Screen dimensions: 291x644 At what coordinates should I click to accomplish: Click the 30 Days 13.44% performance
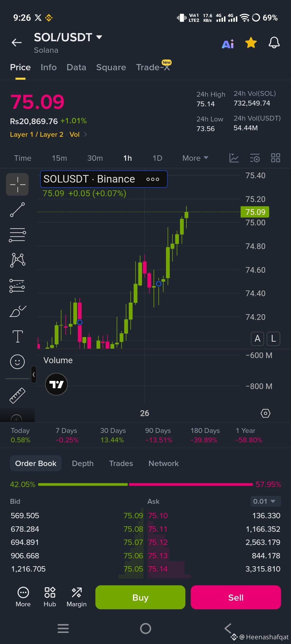click(113, 435)
